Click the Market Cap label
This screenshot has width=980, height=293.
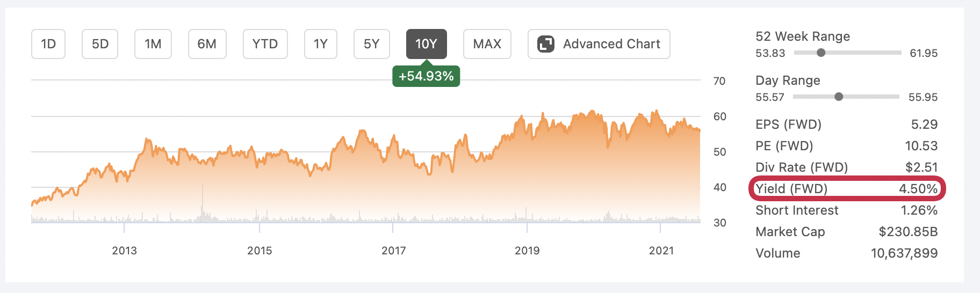pyautogui.click(x=790, y=232)
